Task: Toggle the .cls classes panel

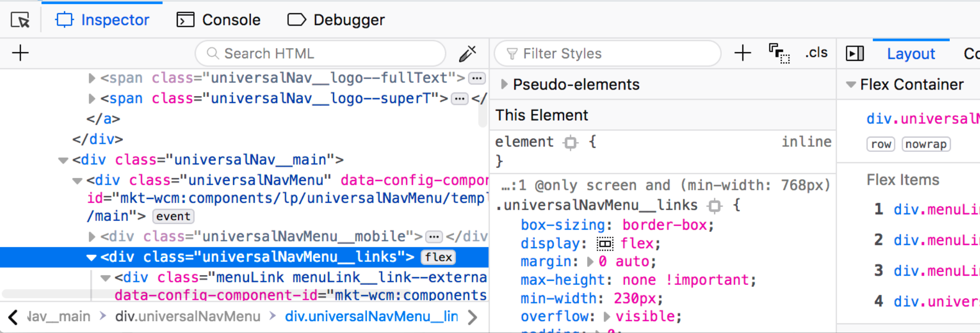Action: (816, 53)
